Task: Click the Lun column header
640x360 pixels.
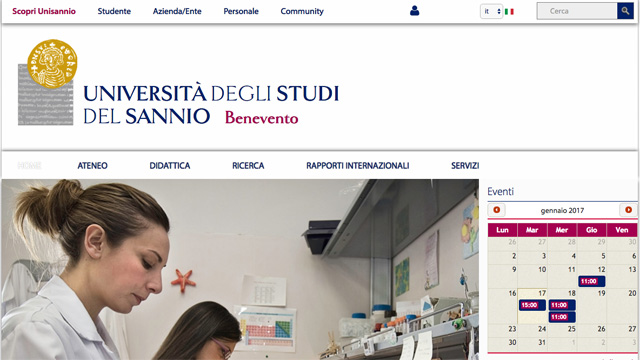Action: 502,230
